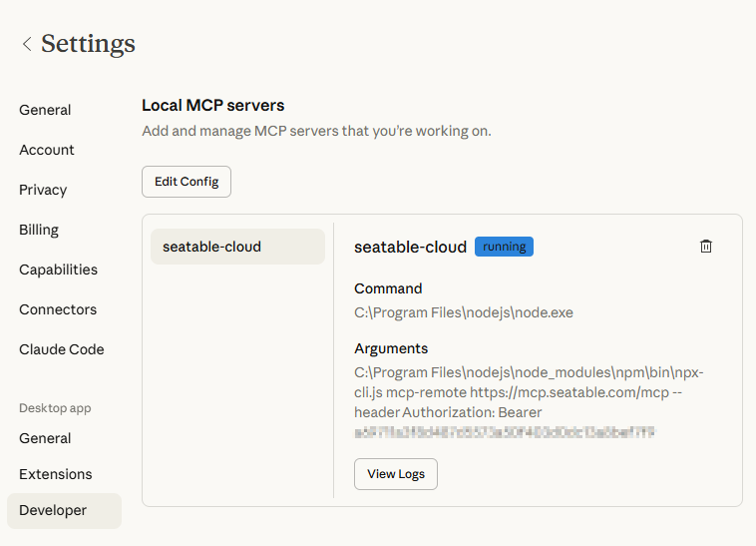This screenshot has width=756, height=546.
Task: Select the Developer settings tab
Action: click(53, 510)
